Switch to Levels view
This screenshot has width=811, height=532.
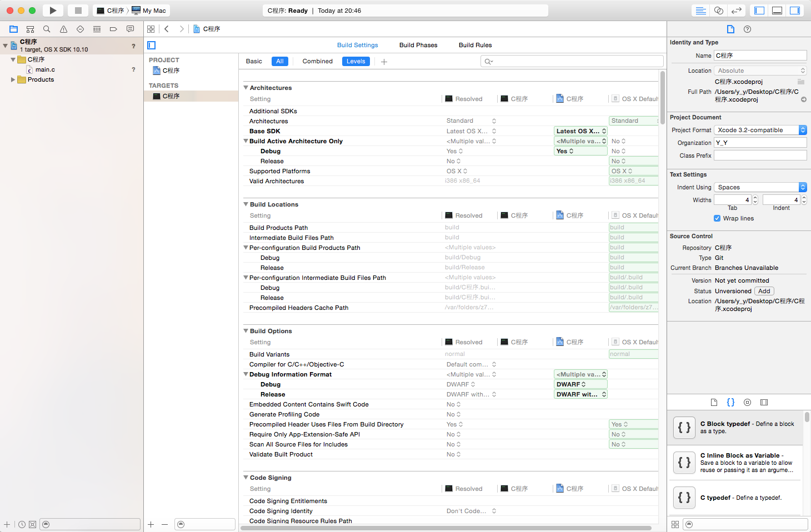point(356,61)
